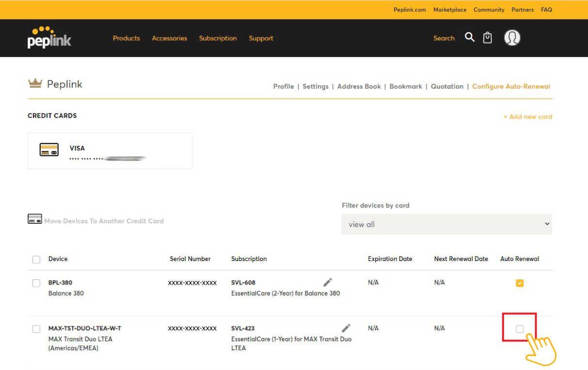
Task: Click the Peplink logo in header
Action: (x=49, y=37)
